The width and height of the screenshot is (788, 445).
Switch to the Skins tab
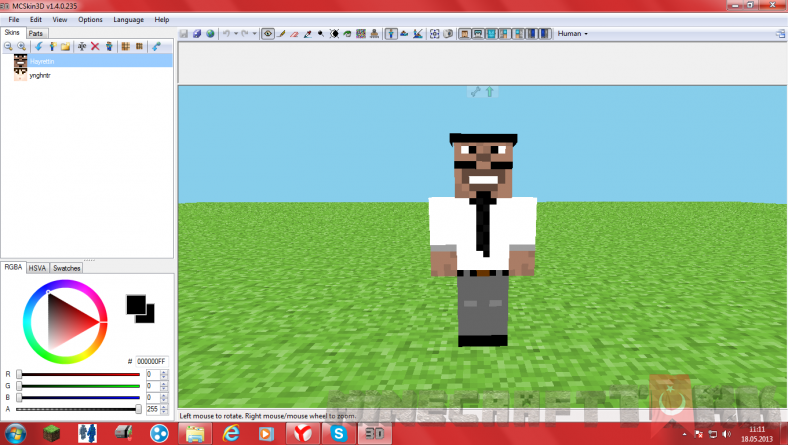click(12, 32)
